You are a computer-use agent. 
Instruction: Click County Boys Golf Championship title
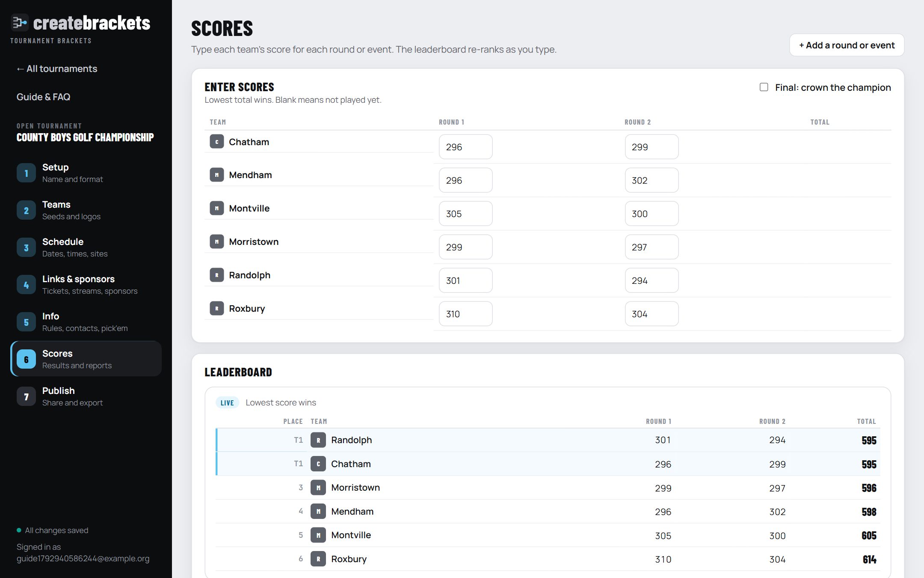point(85,137)
